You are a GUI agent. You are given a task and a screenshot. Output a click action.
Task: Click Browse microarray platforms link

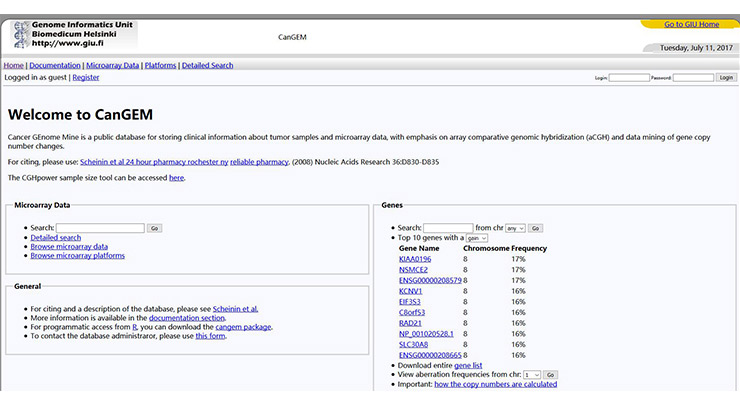[x=77, y=256]
